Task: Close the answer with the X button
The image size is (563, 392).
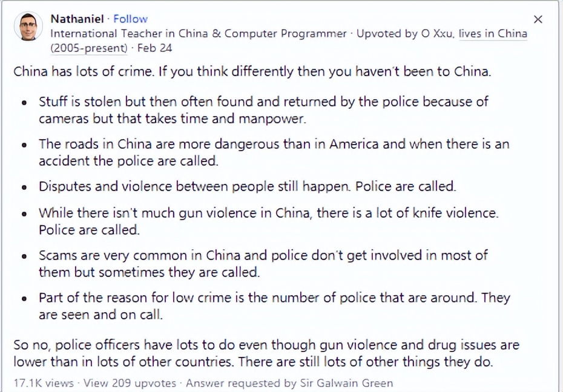Action: pos(538,19)
